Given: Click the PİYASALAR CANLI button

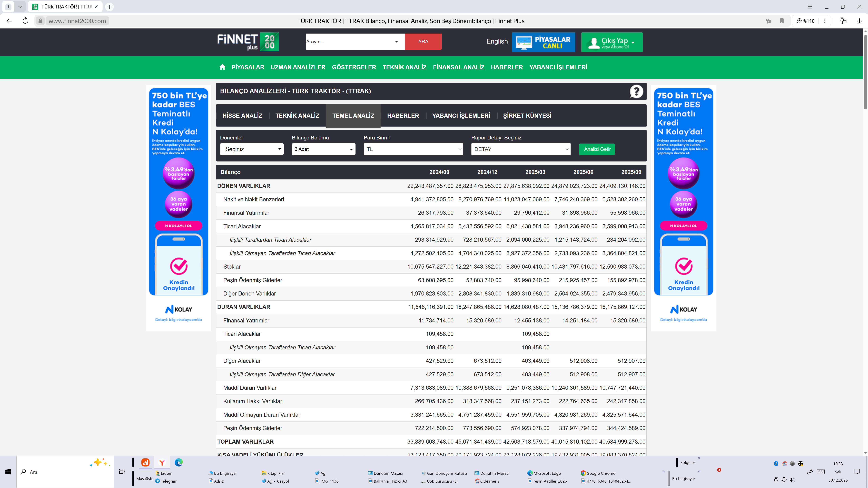Looking at the screenshot, I should click(x=544, y=42).
